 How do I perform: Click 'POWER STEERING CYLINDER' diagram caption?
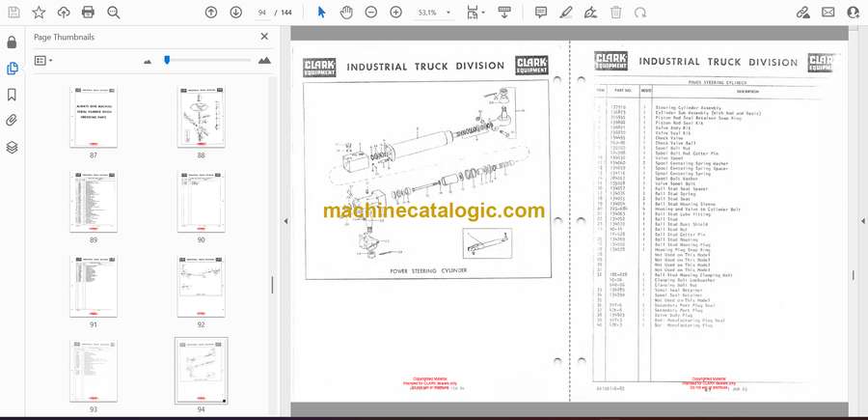pyautogui.click(x=428, y=270)
